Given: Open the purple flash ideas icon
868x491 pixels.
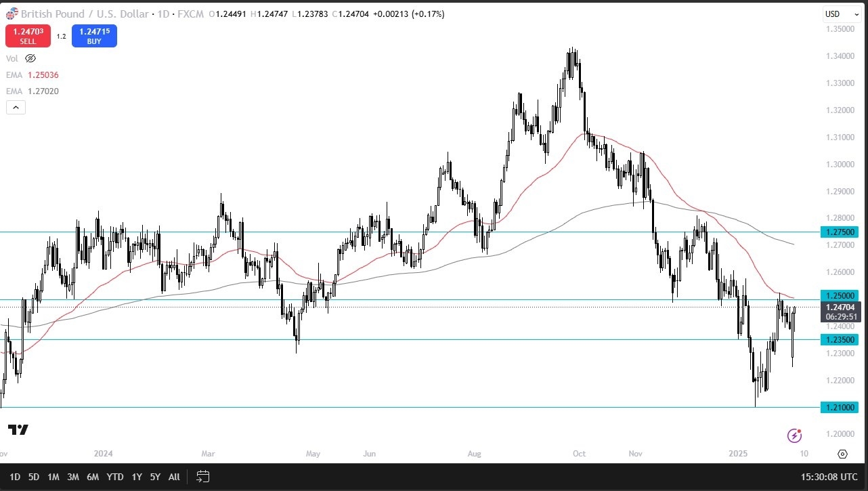Looking at the screenshot, I should (794, 435).
